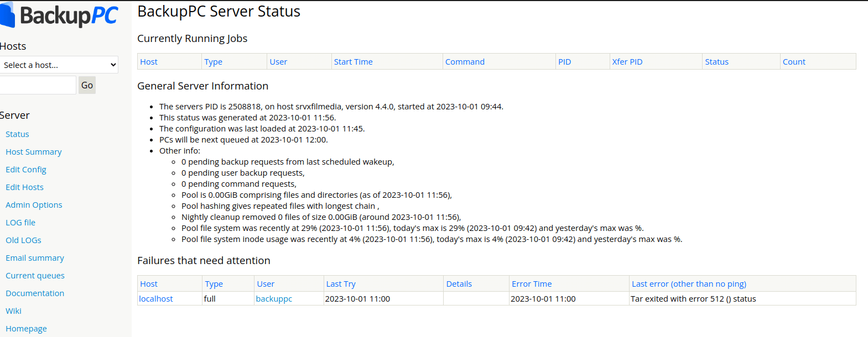Open backuppc user link
The image size is (868, 337).
(274, 299)
